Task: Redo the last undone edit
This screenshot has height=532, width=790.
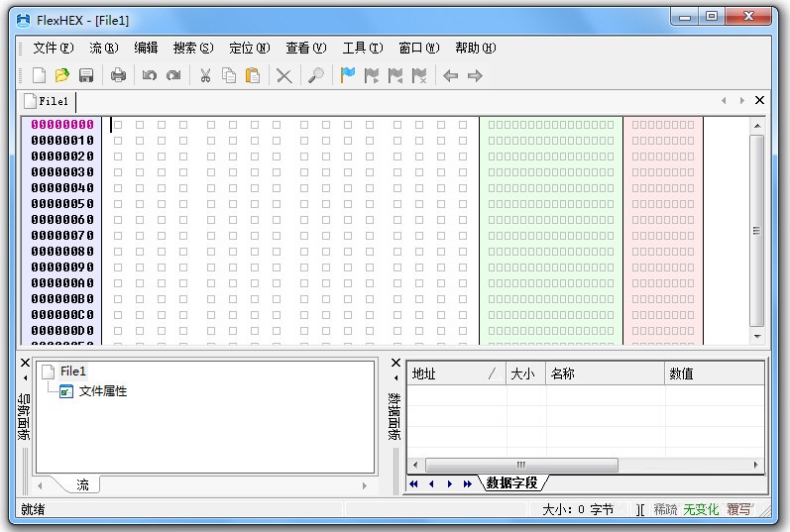Action: pos(173,75)
